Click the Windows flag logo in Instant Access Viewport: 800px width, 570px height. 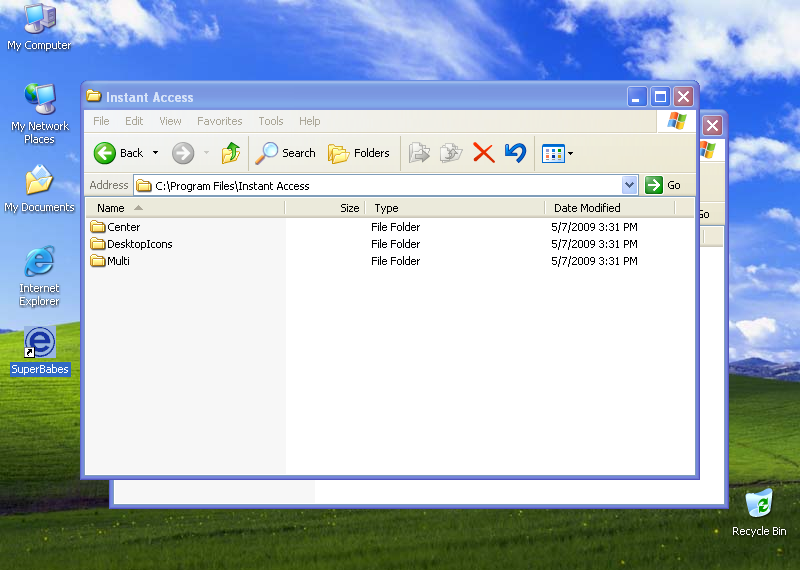click(x=677, y=121)
